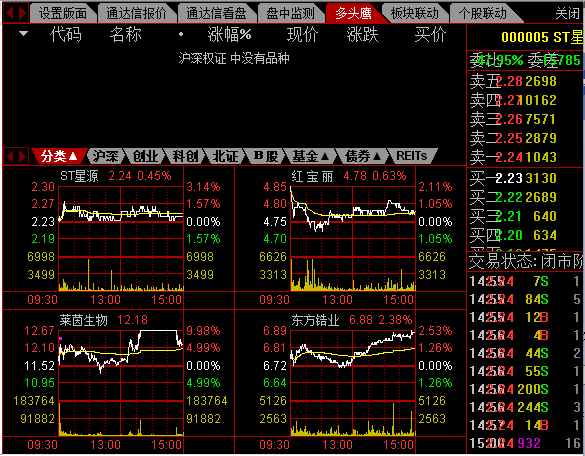
Task: Click the 932 closing trade row
Action: 525,443
